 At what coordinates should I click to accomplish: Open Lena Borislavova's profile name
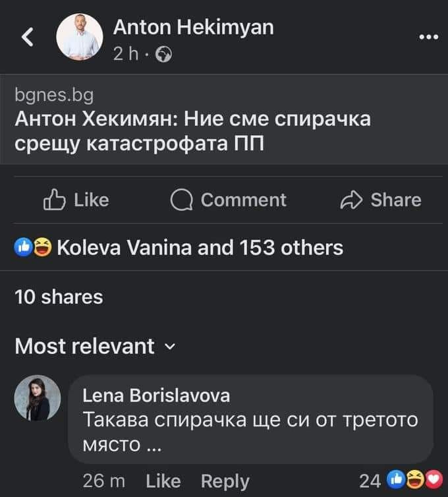(156, 395)
